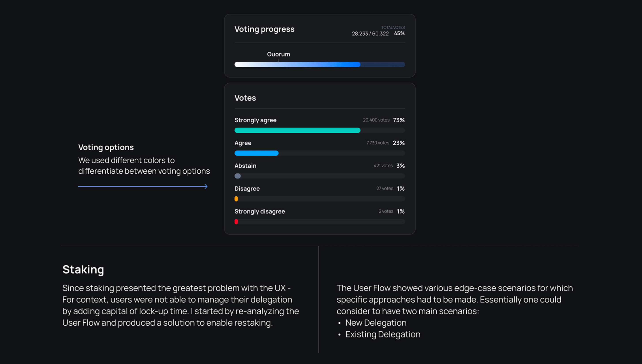
Task: Select the Agree voting option
Action: click(243, 143)
